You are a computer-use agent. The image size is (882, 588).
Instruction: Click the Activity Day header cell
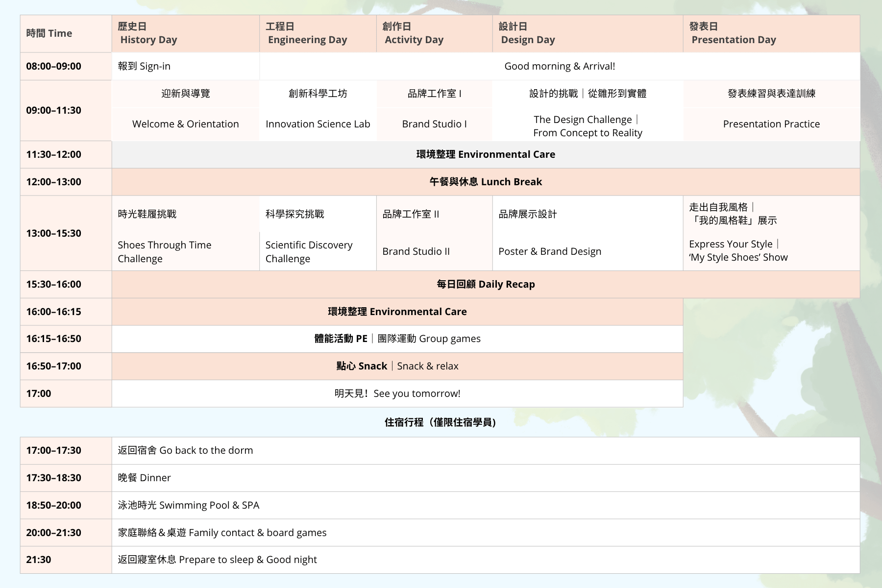point(434,33)
